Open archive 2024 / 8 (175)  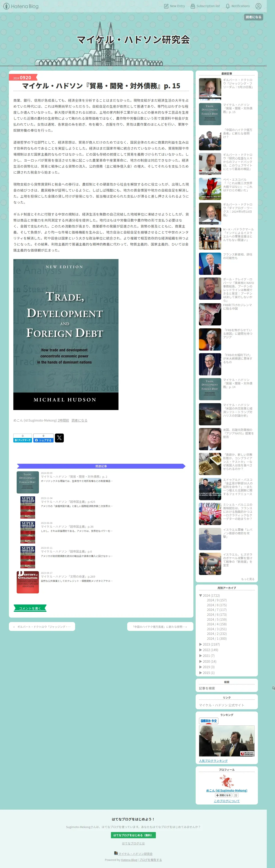coord(217,605)
